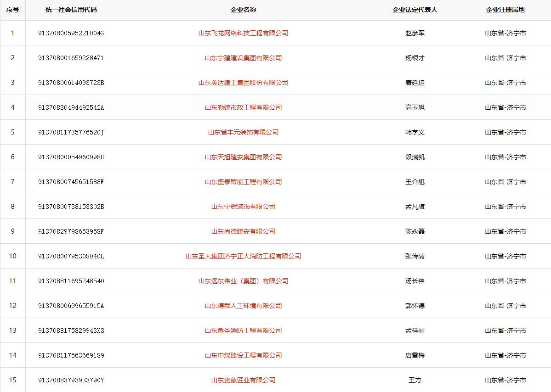View 山东尚德建安有限公司 link

tap(243, 231)
